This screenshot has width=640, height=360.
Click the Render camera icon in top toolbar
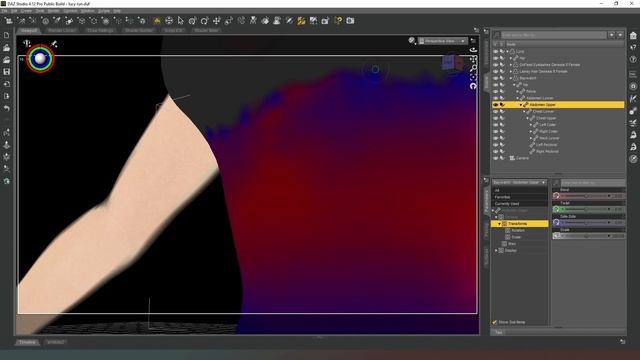(x=350, y=20)
